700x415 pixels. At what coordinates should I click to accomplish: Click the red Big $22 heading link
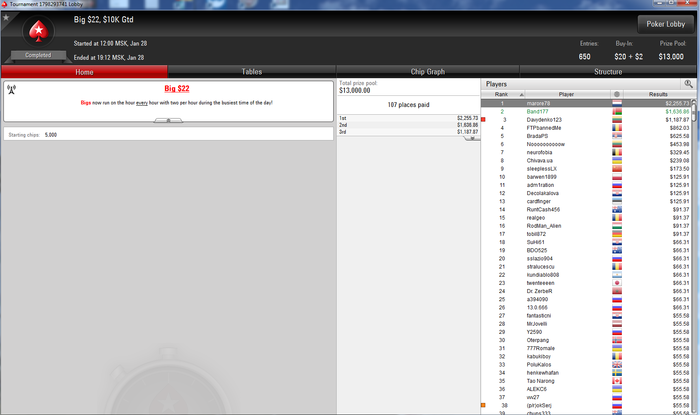(x=177, y=88)
